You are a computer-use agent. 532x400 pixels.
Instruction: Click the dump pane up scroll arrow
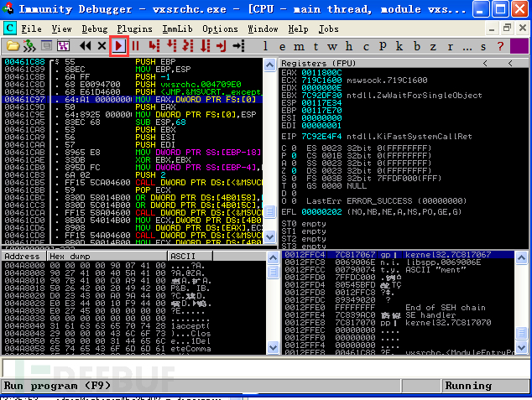click(273, 258)
